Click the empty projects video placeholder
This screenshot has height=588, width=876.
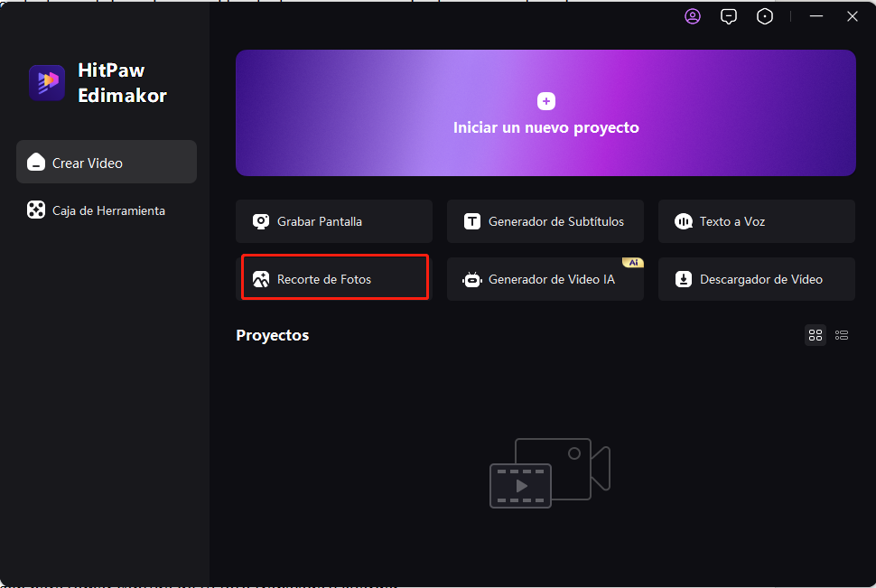coord(549,472)
